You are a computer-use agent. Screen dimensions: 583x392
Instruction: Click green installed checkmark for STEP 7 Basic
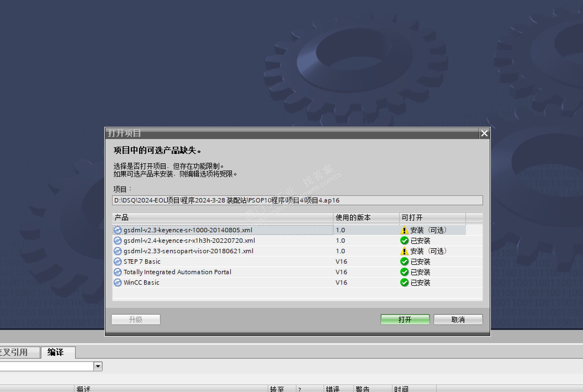[x=404, y=262]
